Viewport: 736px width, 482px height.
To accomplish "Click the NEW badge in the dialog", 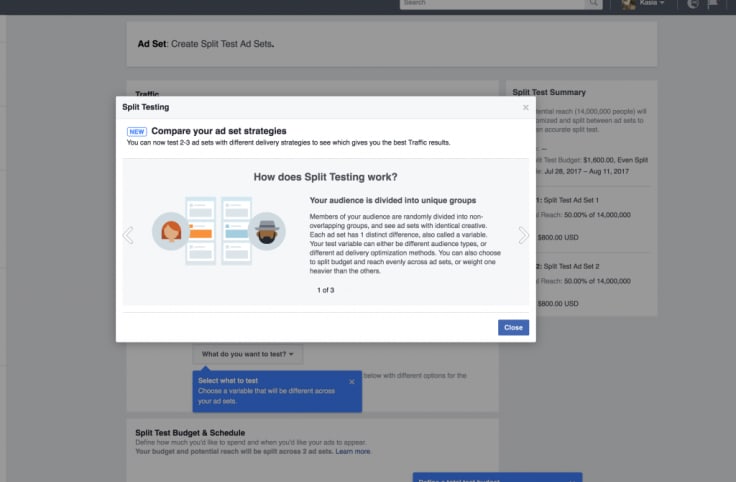I will [x=137, y=131].
